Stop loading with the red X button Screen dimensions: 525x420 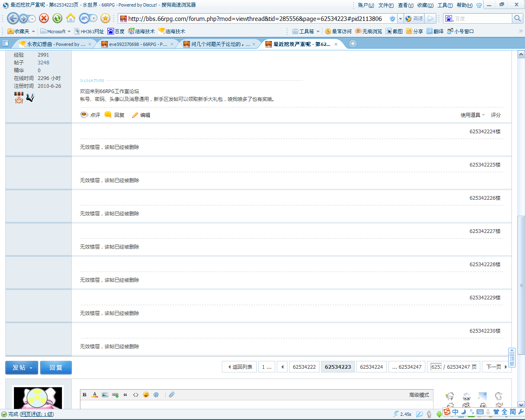pyautogui.click(x=44, y=18)
